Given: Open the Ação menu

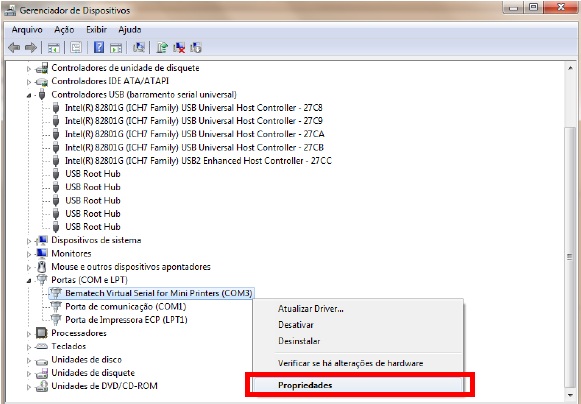Looking at the screenshot, I should coord(64,30).
